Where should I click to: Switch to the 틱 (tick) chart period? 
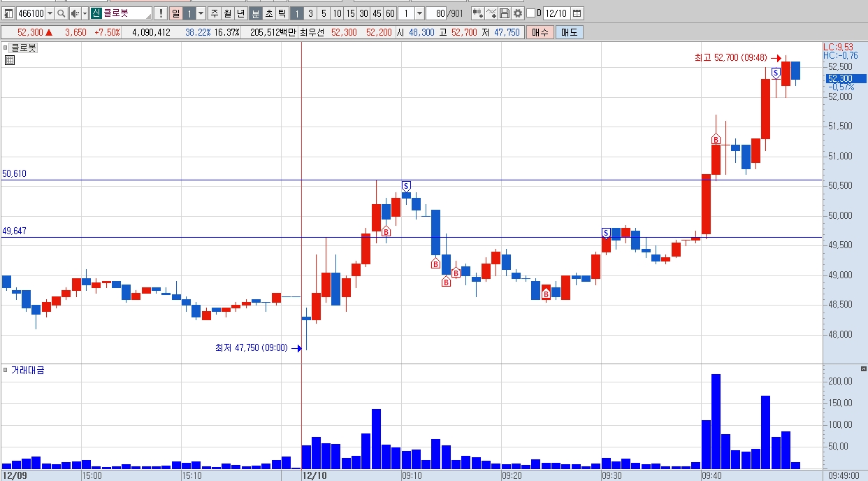(x=282, y=13)
